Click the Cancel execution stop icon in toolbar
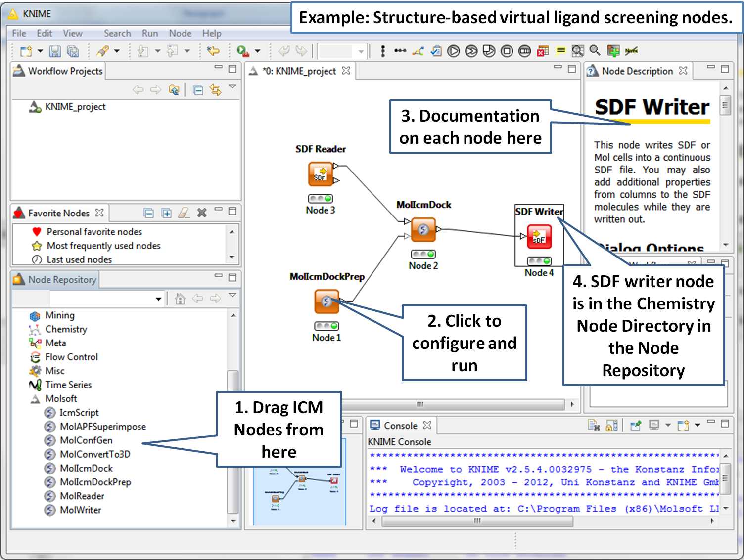Screen dimensions: 745x560 click(507, 51)
